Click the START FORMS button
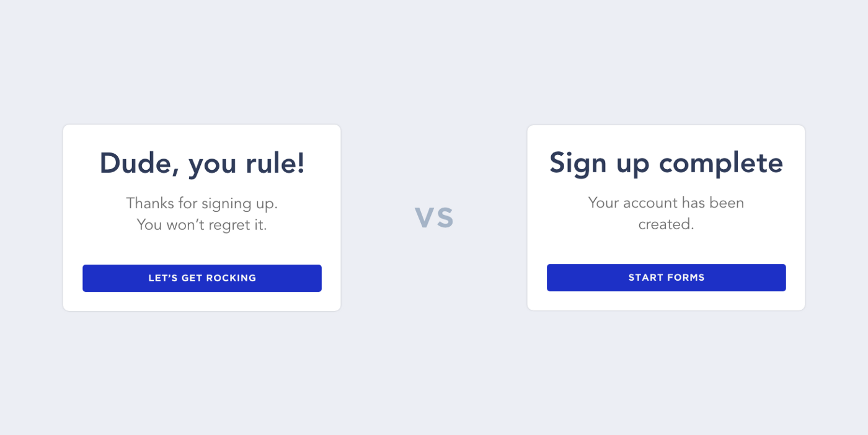This screenshot has height=435, width=868. 666,278
